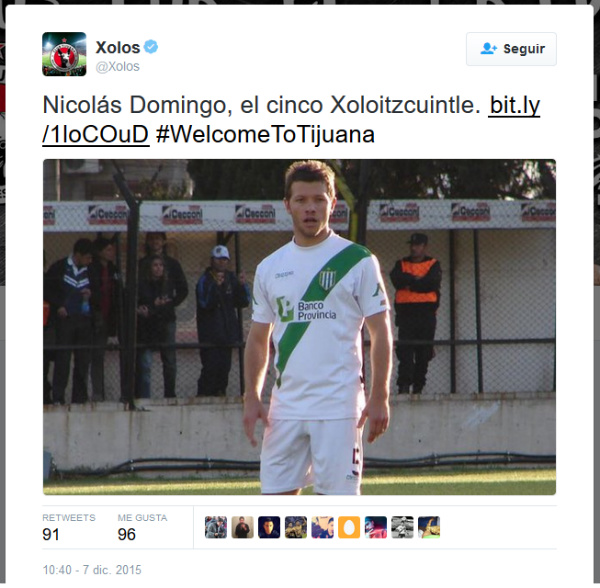This screenshot has width=600, height=588.
Task: Open the bit.ly link in tweet
Action: point(291,120)
